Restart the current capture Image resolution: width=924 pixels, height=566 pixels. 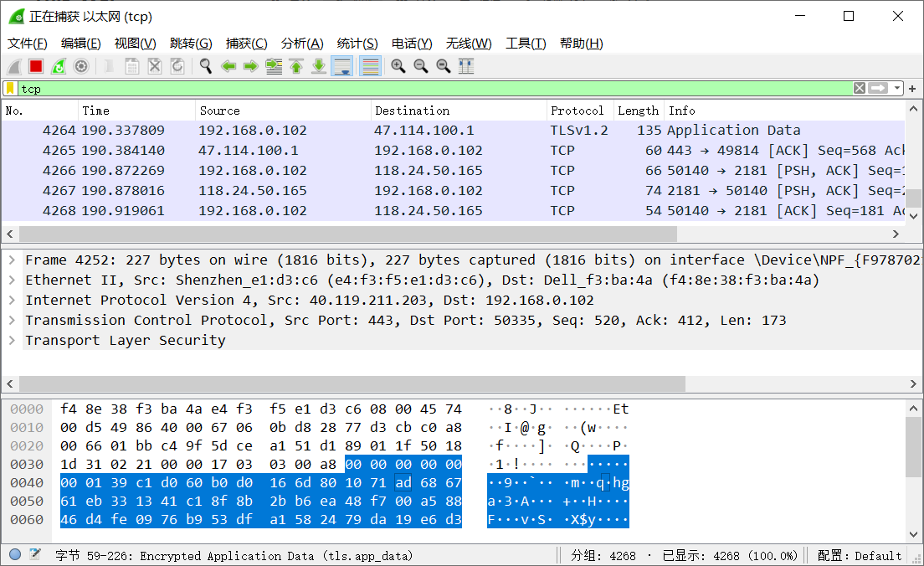59,66
